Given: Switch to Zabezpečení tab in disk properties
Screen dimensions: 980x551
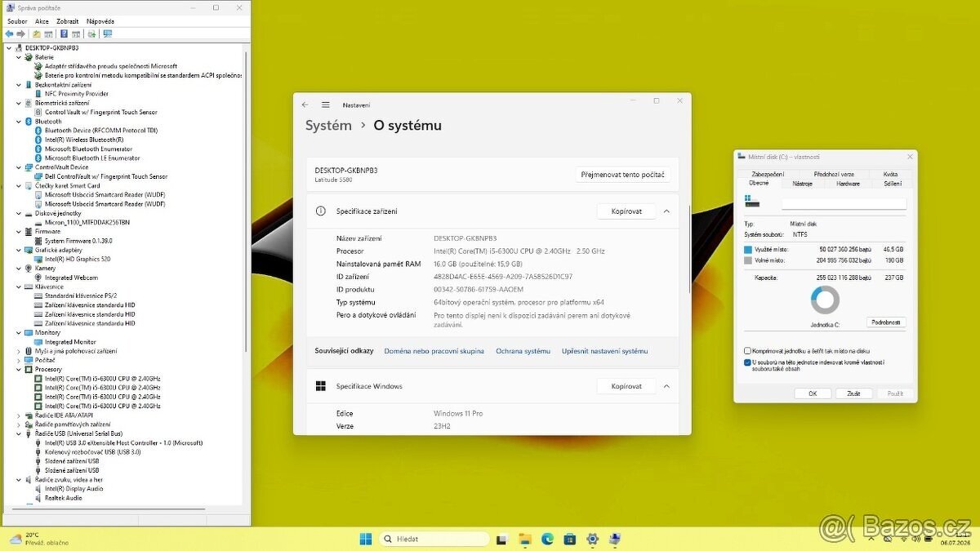Looking at the screenshot, I should pyautogui.click(x=768, y=174).
